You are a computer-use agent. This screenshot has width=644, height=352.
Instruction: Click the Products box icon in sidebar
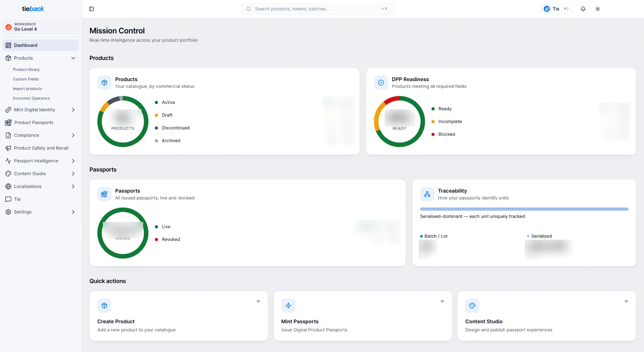point(8,58)
